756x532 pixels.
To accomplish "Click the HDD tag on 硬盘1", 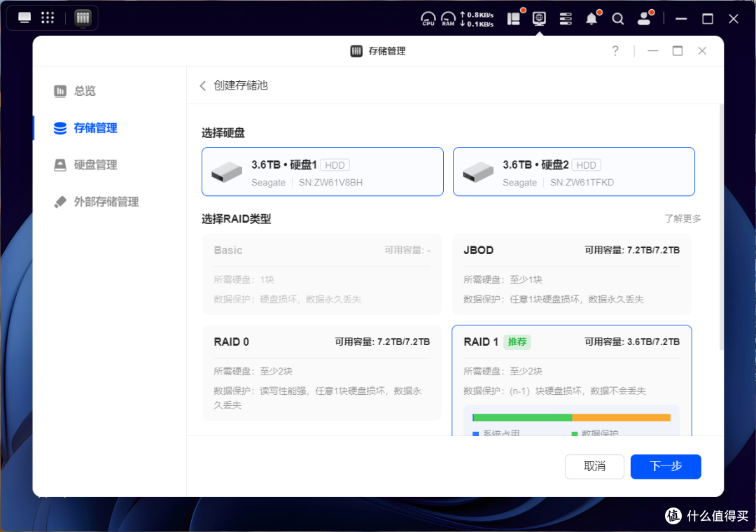I will click(x=335, y=165).
